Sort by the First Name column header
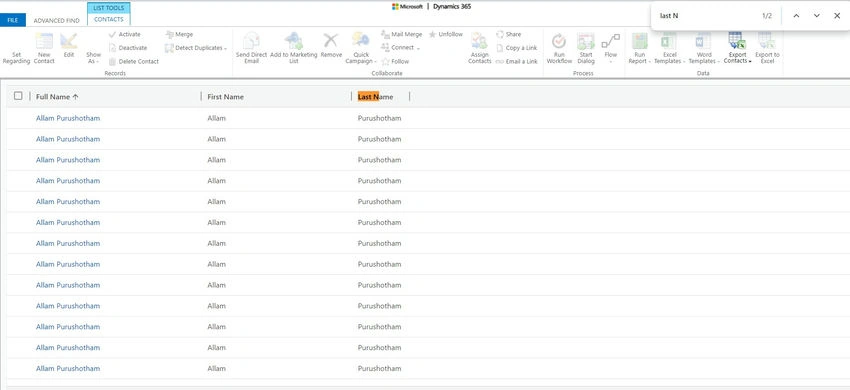Viewport: 850px width, 390px height. coord(226,97)
